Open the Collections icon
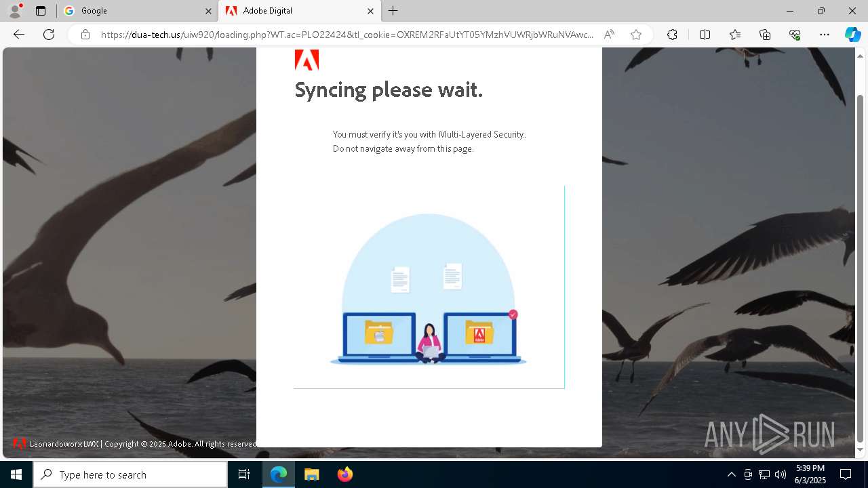Image resolution: width=868 pixels, height=488 pixels. (x=765, y=35)
